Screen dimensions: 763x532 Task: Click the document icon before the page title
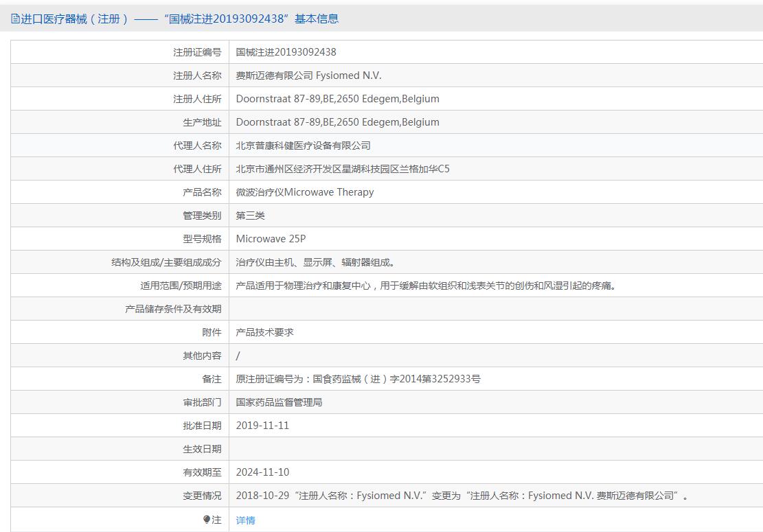tap(15, 19)
